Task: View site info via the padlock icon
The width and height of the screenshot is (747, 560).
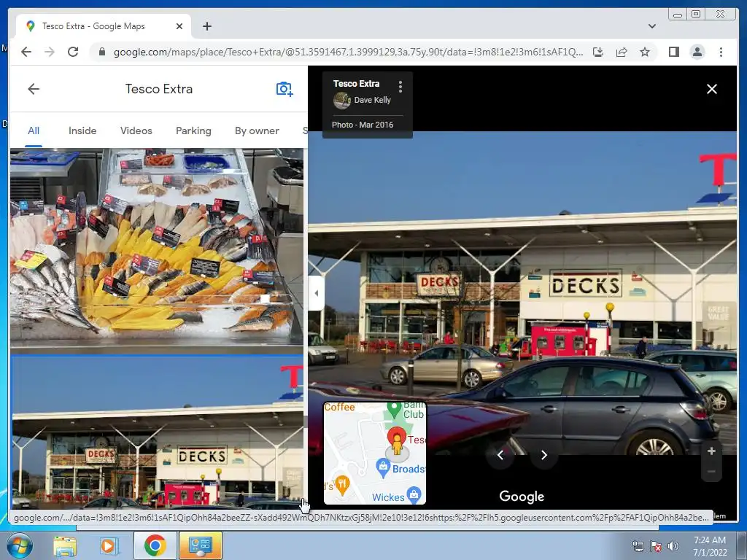Action: click(101, 52)
